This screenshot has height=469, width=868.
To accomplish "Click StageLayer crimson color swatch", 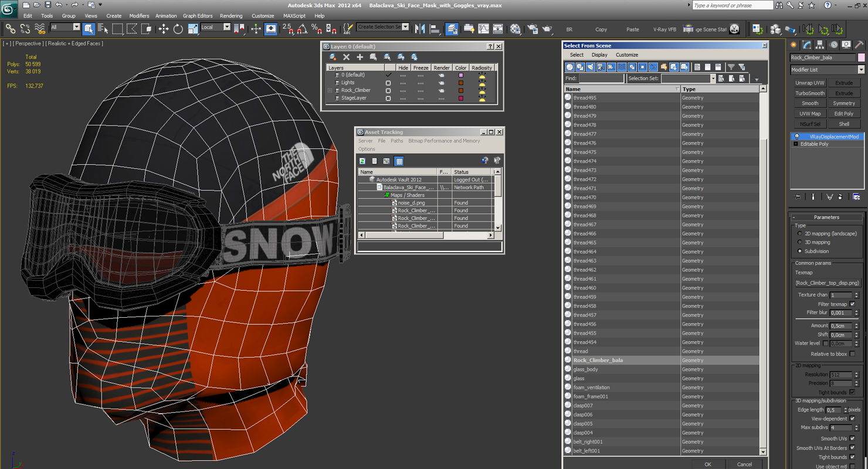I will click(x=461, y=98).
